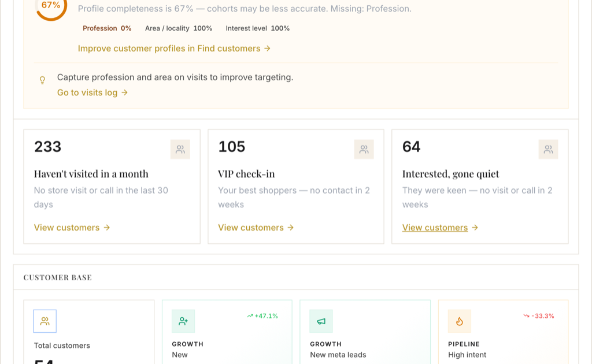592x364 pixels.
Task: Click arrow next to Go to visits log
Action: [125, 92]
